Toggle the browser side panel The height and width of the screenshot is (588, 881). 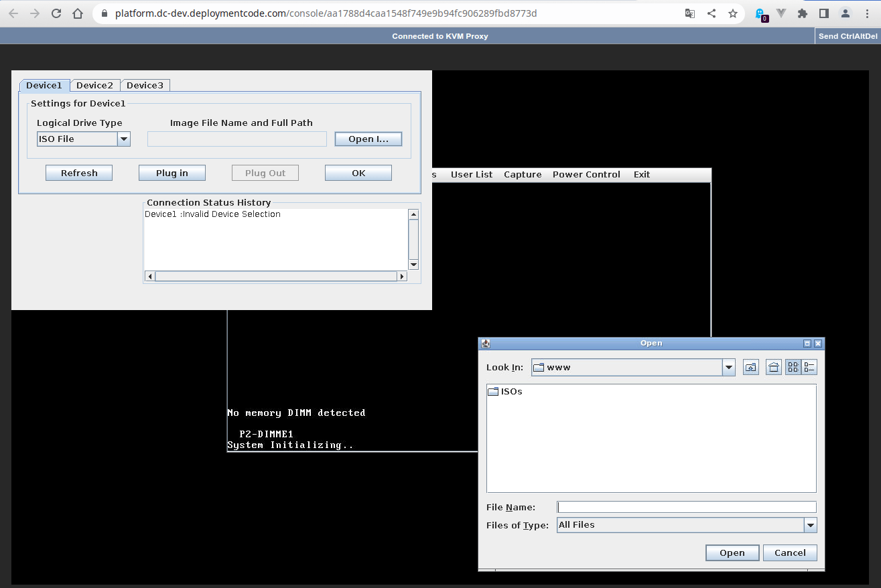click(824, 13)
